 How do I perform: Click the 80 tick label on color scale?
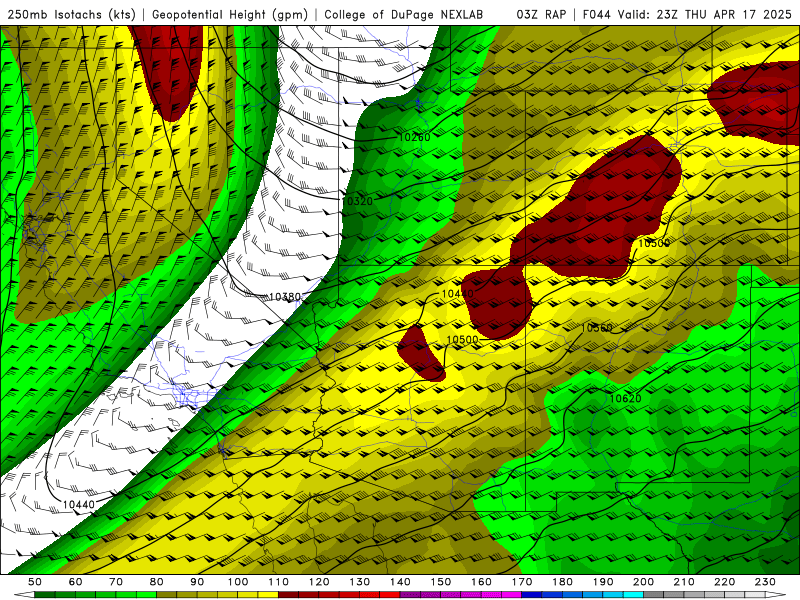tap(157, 582)
